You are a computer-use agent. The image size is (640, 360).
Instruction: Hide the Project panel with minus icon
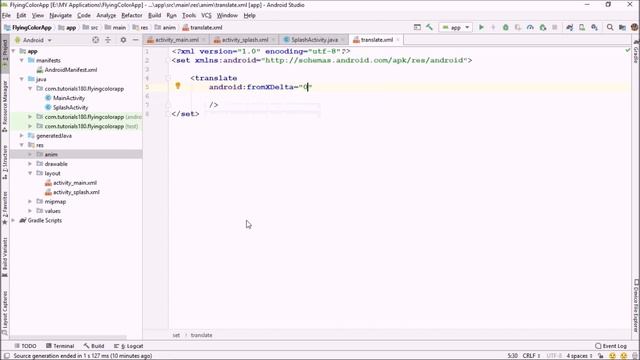coord(136,40)
